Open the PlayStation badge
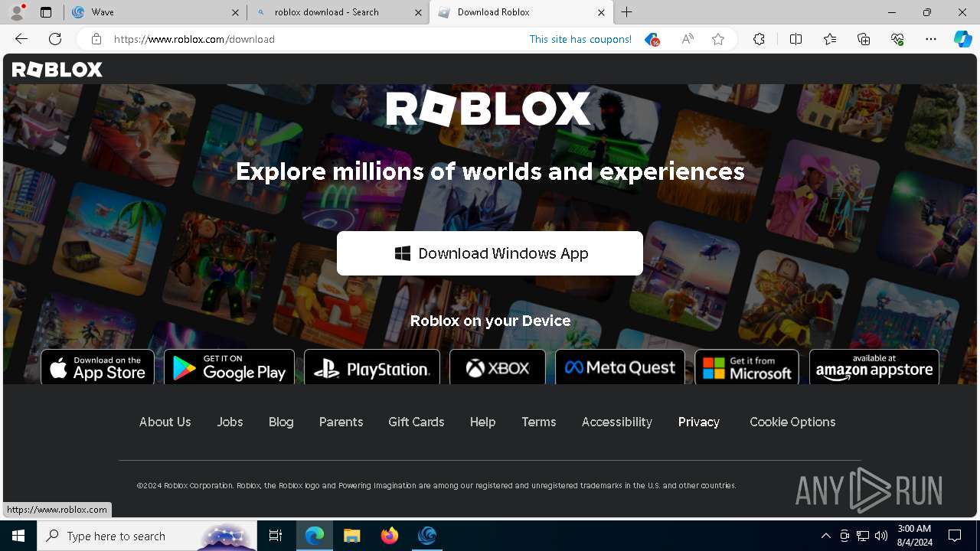Screen dimensions: 980x551 pyautogui.click(x=372, y=367)
